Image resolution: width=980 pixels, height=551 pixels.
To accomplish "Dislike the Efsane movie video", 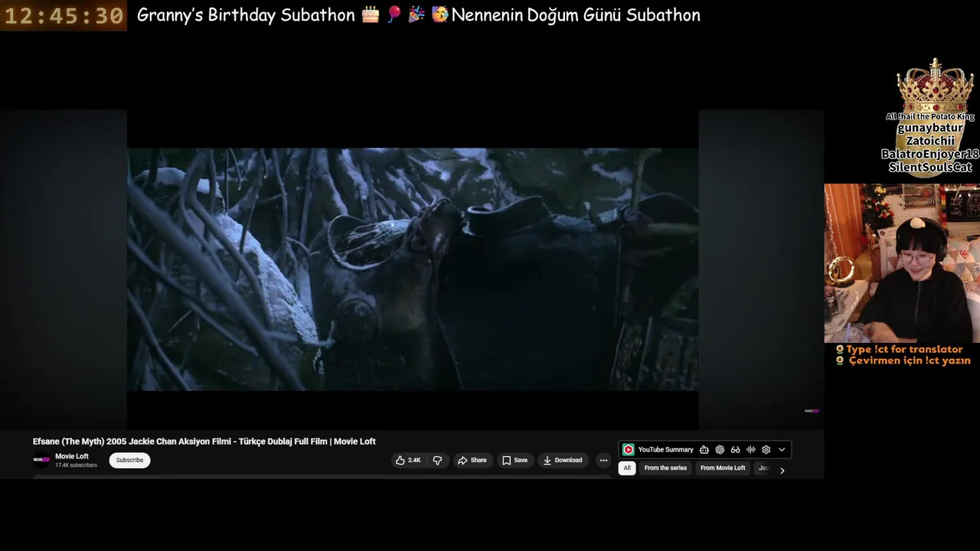I will click(437, 460).
